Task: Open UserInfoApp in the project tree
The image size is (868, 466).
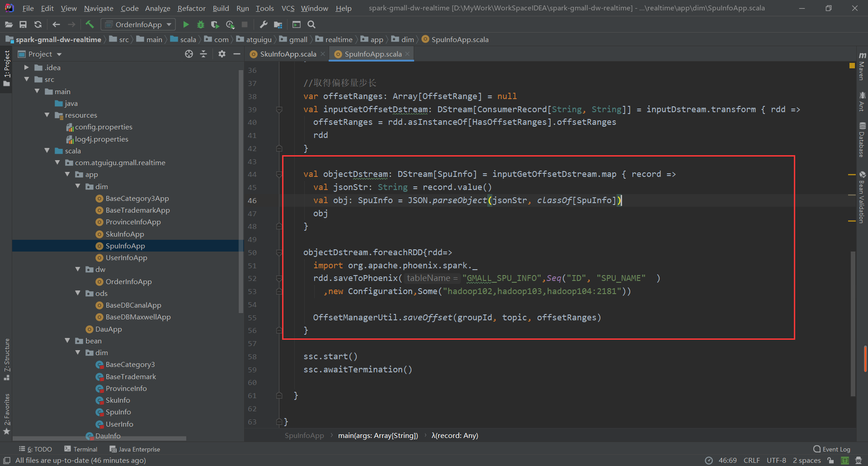Action: (126, 257)
